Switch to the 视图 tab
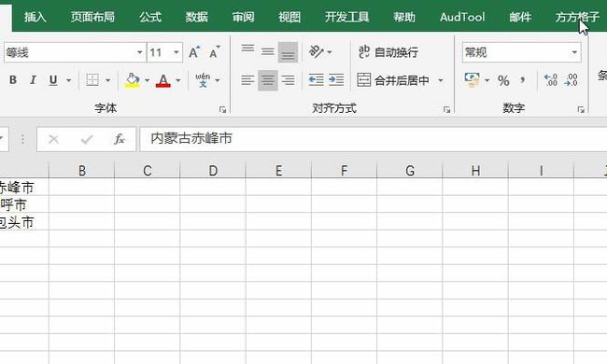 [x=289, y=17]
